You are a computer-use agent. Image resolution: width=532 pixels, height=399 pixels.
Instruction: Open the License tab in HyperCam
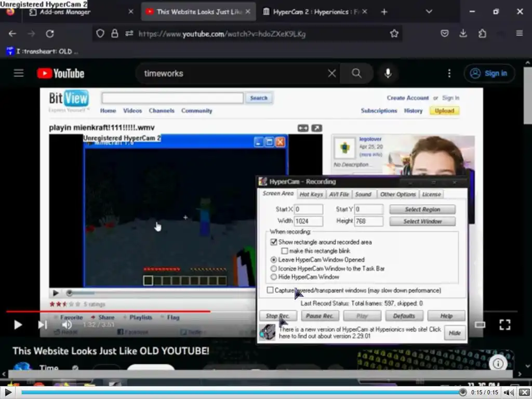pyautogui.click(x=432, y=194)
